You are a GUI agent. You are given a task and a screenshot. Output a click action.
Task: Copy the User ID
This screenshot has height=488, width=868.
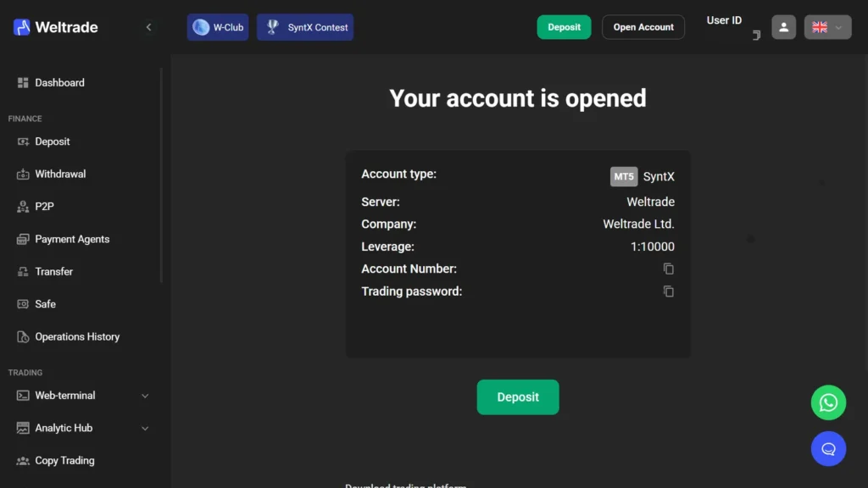point(756,36)
